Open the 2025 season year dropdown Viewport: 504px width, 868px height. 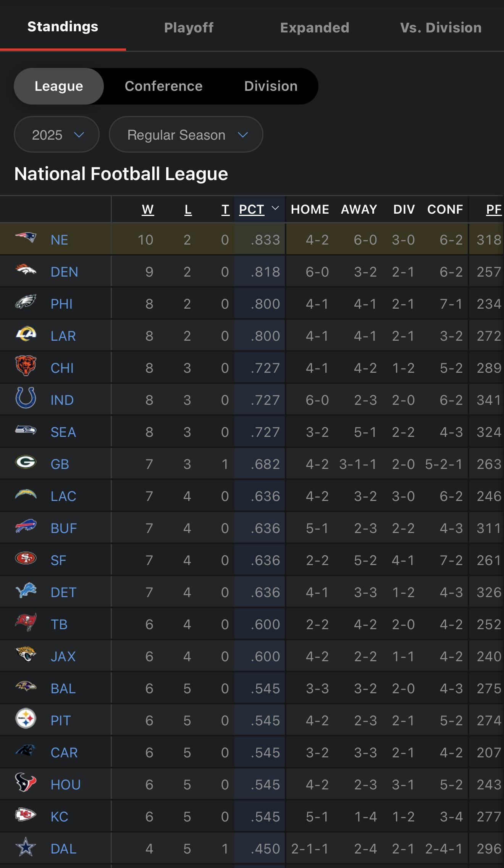[57, 135]
